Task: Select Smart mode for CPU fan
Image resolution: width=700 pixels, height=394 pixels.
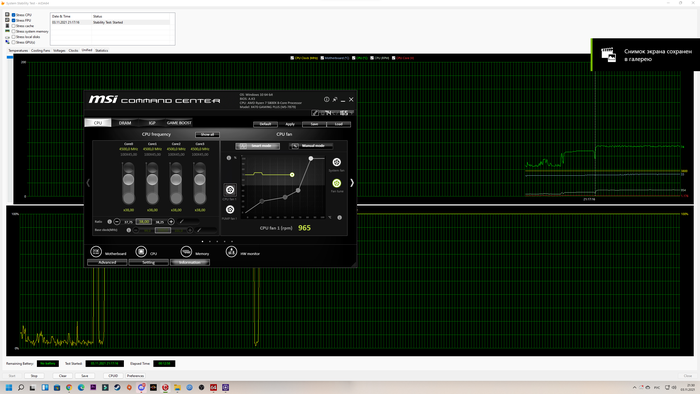Action: click(258, 146)
